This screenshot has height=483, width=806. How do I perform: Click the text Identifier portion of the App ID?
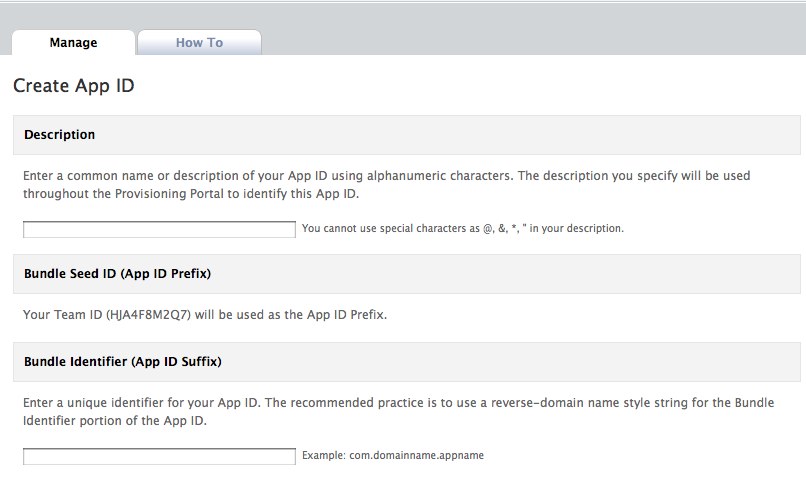[x=115, y=420]
